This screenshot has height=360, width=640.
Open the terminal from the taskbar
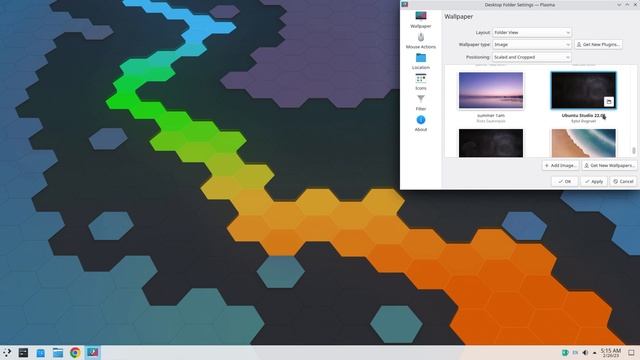tap(23, 353)
